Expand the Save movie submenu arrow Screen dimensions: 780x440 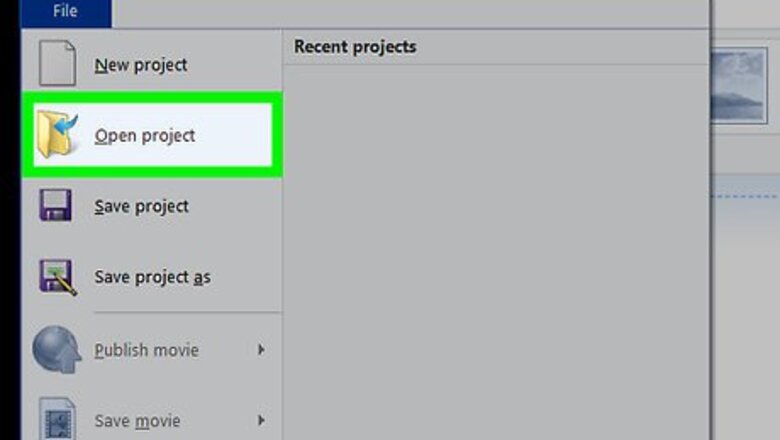(261, 421)
